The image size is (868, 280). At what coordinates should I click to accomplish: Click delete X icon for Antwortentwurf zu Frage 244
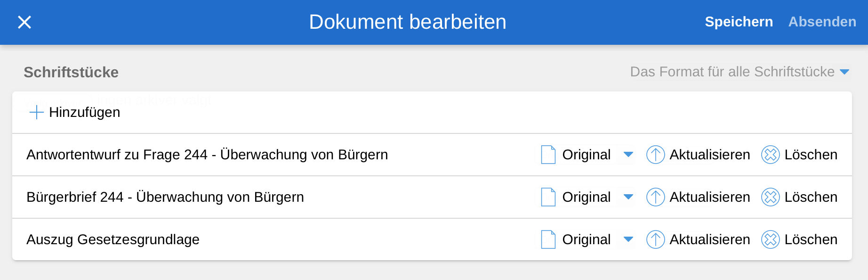click(770, 155)
